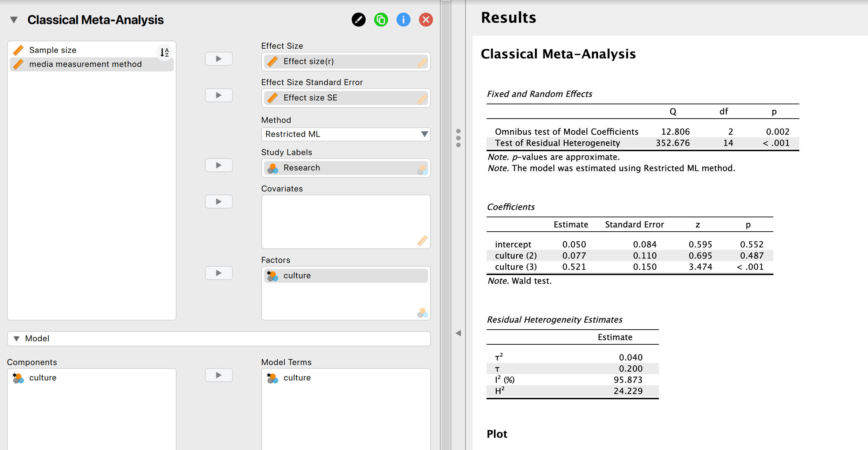This screenshot has height=450, width=868.
Task: Click the nominal icon in Factors field corner
Action: point(422,313)
